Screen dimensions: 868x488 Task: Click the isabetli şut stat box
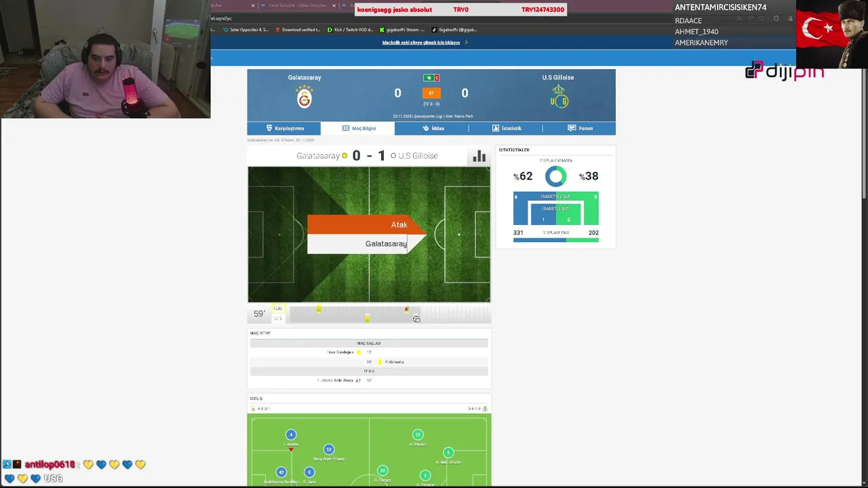(x=555, y=214)
